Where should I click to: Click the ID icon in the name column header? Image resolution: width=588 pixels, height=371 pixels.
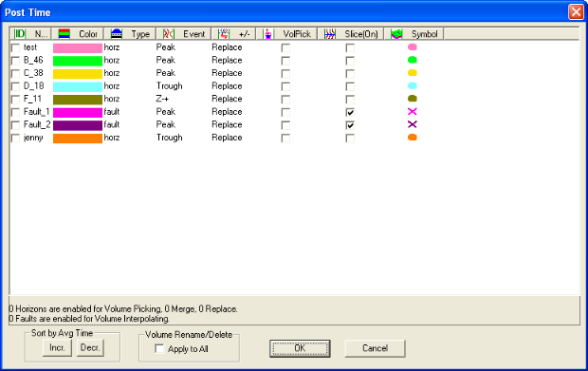(x=20, y=34)
